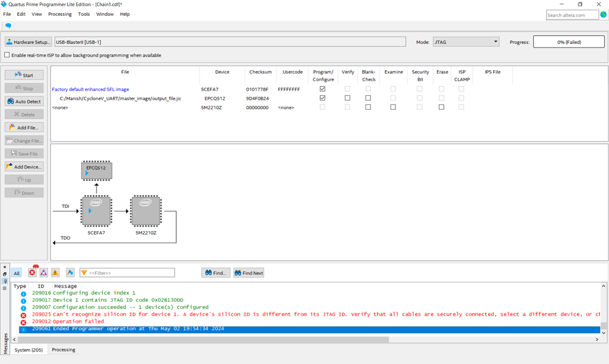Open the Mode dropdown showing JTAG

tap(466, 42)
